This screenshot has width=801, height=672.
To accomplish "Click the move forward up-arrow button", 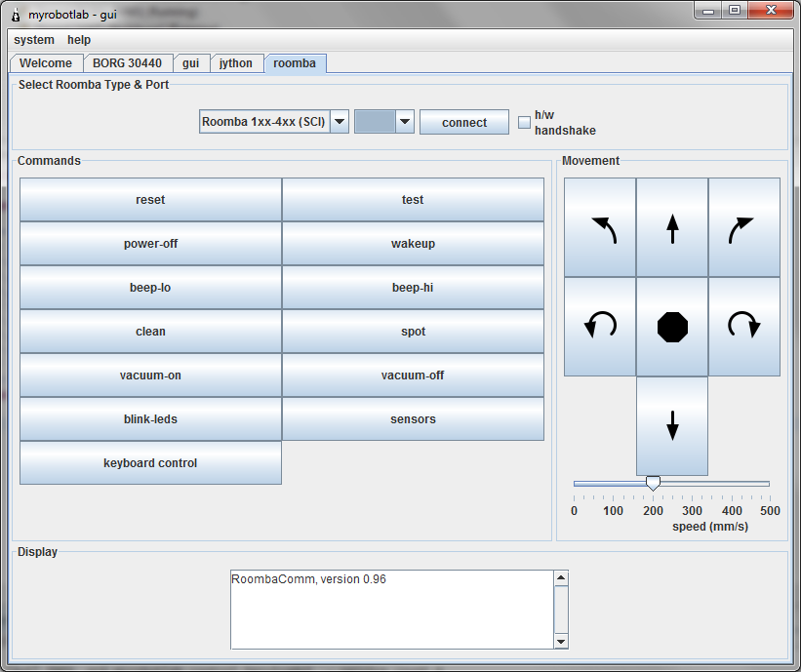I will click(672, 228).
